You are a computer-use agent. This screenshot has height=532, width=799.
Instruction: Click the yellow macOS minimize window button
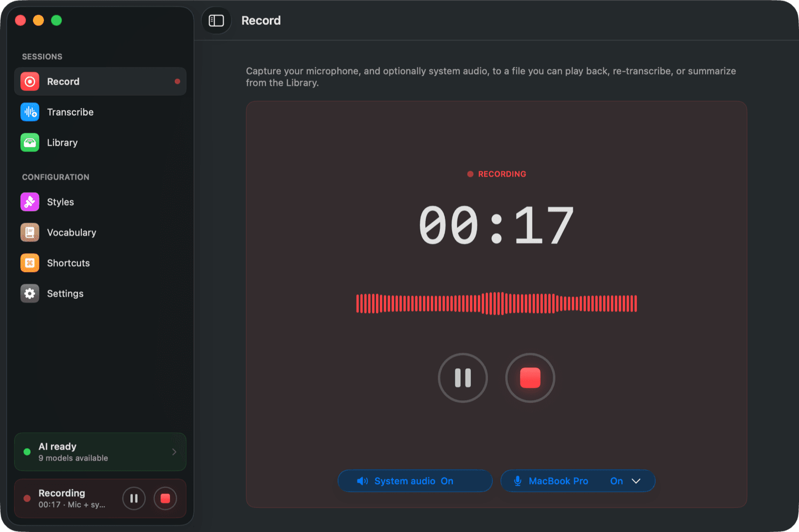click(x=38, y=20)
